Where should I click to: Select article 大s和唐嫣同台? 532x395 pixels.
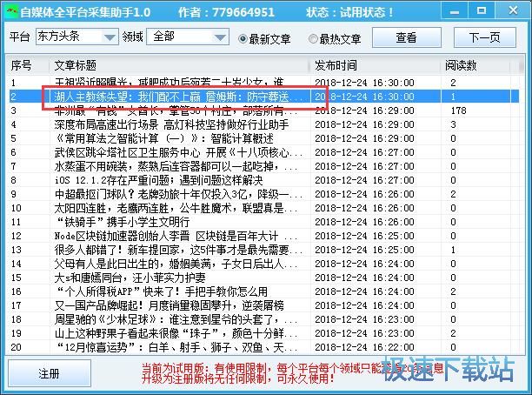(x=130, y=278)
